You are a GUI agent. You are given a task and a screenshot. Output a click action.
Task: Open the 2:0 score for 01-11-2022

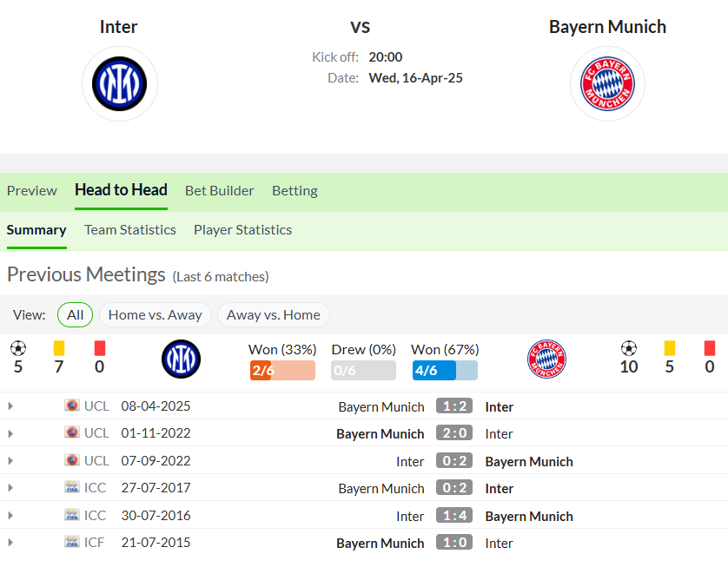click(x=454, y=433)
